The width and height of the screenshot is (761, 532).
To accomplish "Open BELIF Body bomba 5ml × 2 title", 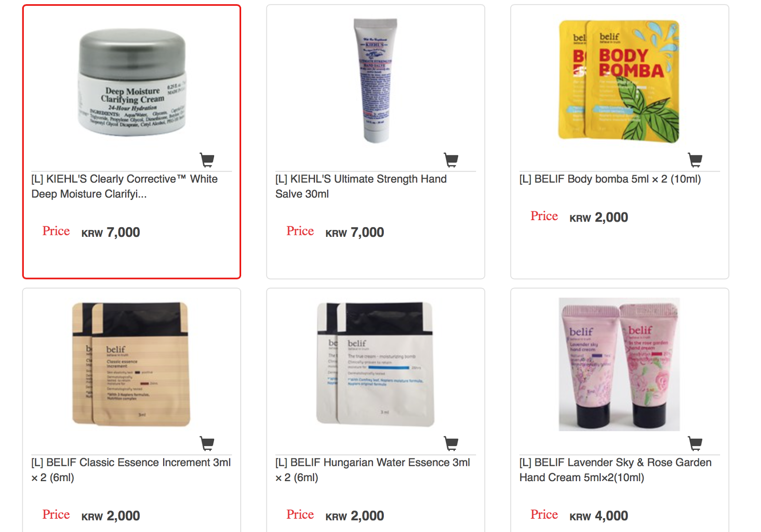I will pos(610,179).
